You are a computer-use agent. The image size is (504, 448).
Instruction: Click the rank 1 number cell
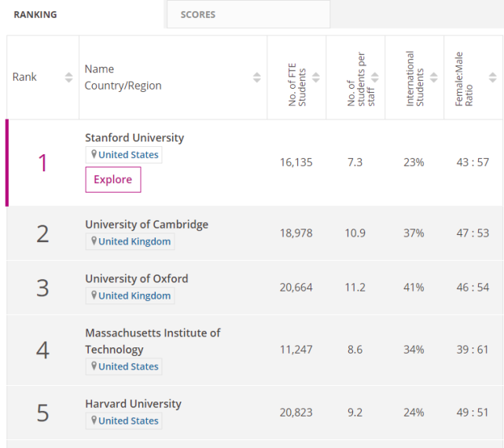[42, 163]
